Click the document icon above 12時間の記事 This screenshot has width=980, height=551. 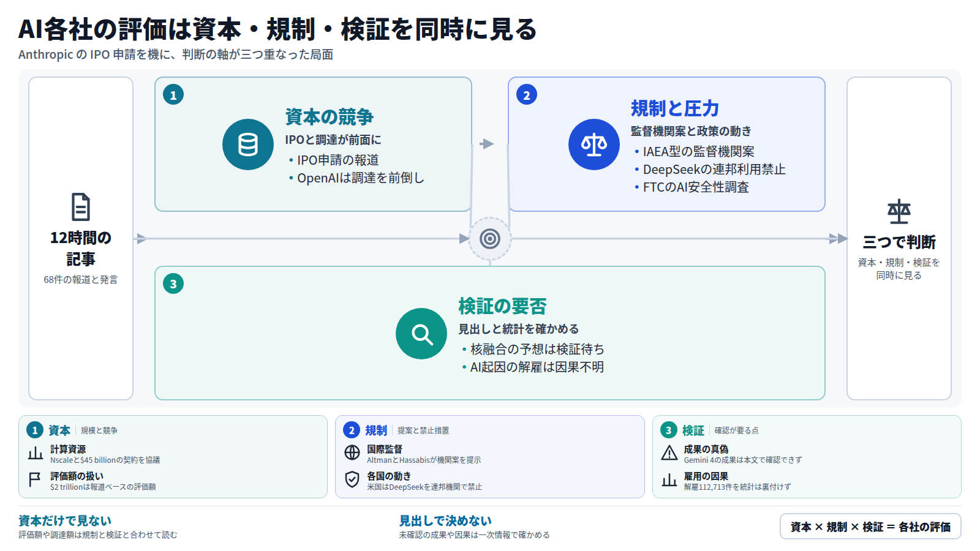[x=81, y=207]
